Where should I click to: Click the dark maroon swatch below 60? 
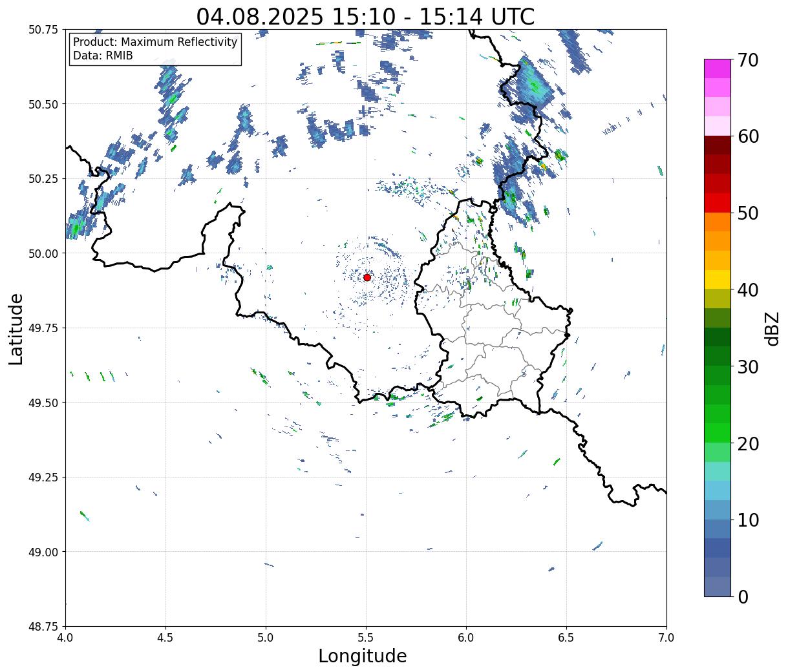[x=718, y=145]
